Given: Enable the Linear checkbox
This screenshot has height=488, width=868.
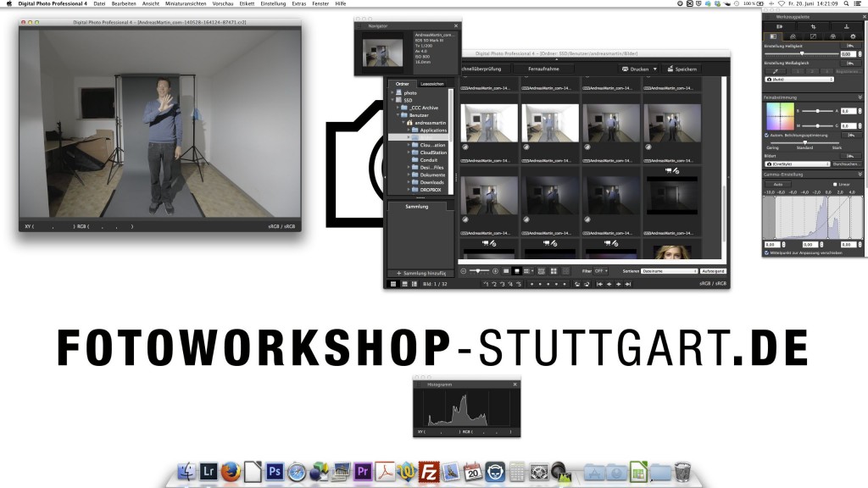Looking at the screenshot, I should click(835, 184).
